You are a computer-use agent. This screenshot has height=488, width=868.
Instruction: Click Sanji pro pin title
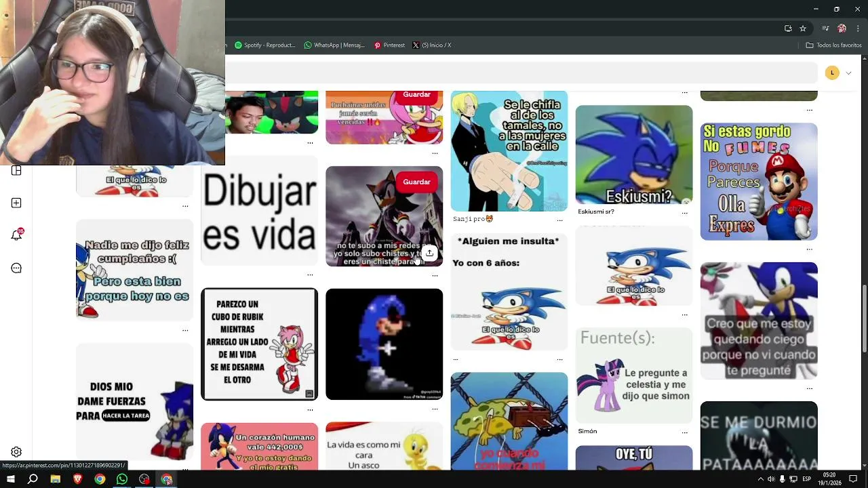tap(473, 219)
